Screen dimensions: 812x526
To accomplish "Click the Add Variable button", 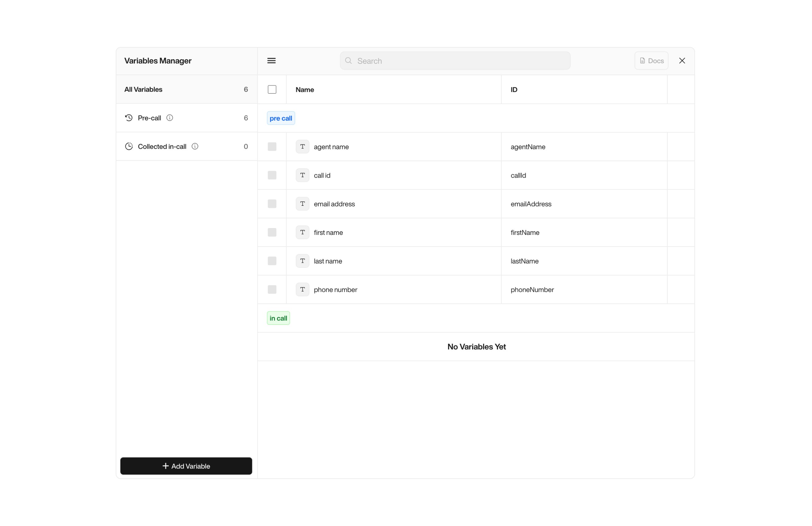I will click(186, 466).
